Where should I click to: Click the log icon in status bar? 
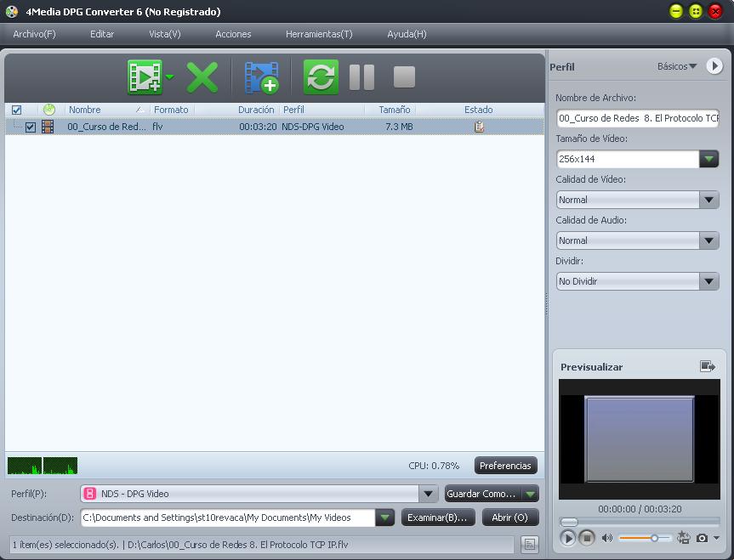[x=529, y=544]
